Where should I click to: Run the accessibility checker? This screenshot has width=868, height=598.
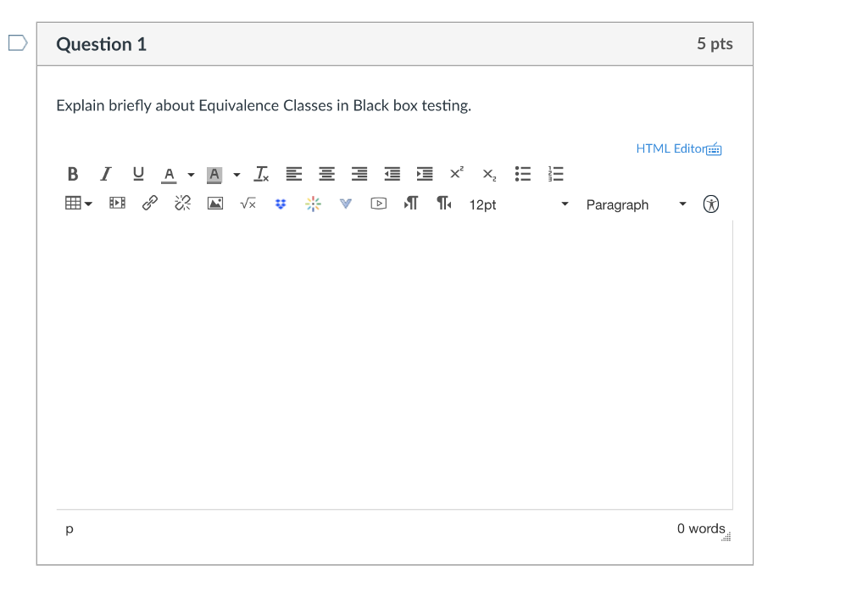coord(711,204)
